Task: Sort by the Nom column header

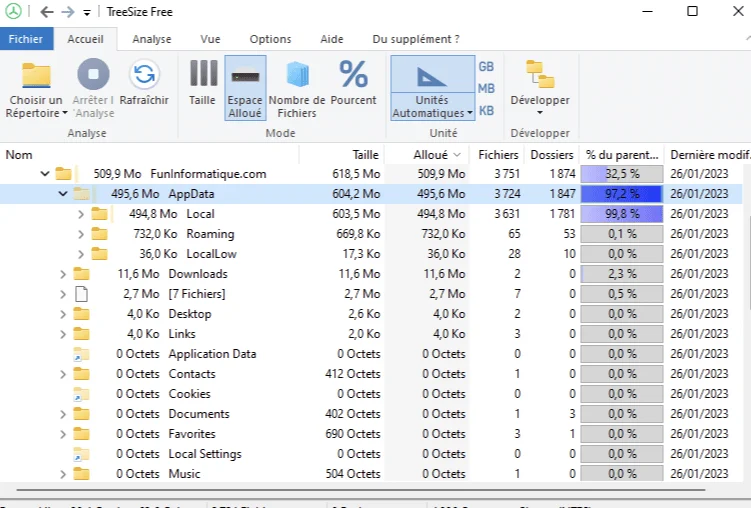Action: [x=149, y=155]
